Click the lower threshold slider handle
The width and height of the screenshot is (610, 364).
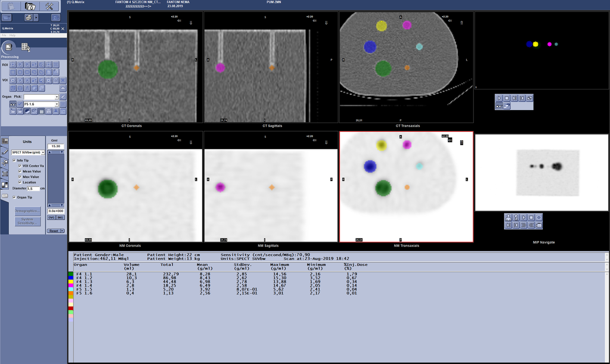point(56,205)
